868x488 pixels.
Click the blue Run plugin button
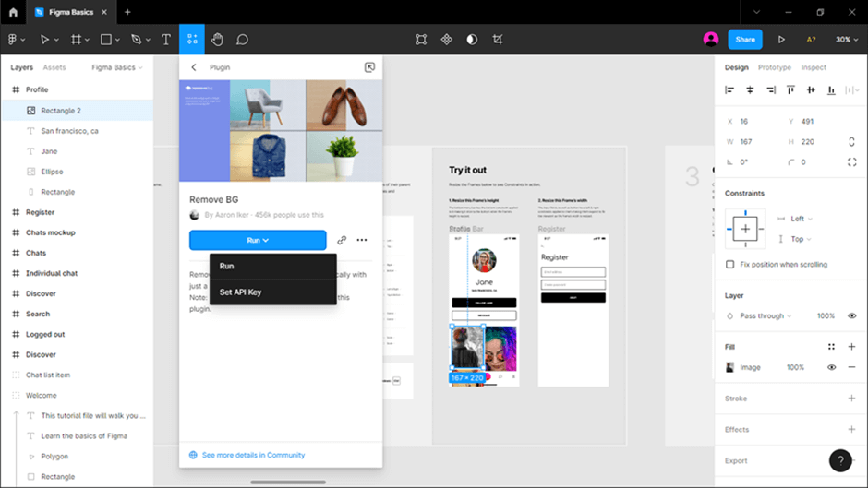click(258, 240)
